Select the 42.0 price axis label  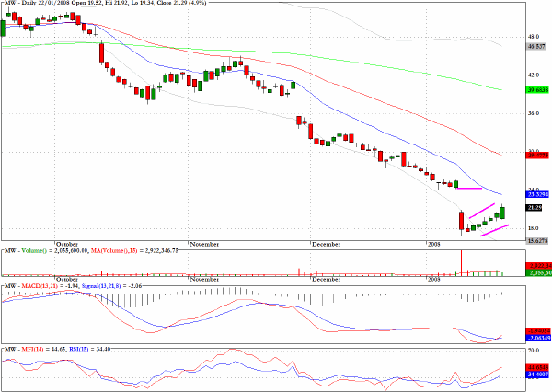coord(533,75)
